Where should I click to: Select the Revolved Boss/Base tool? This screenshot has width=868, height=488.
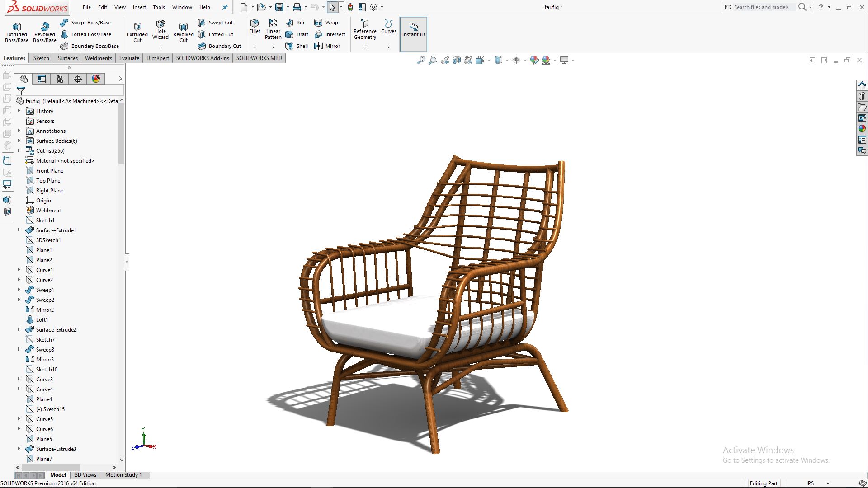tap(45, 33)
